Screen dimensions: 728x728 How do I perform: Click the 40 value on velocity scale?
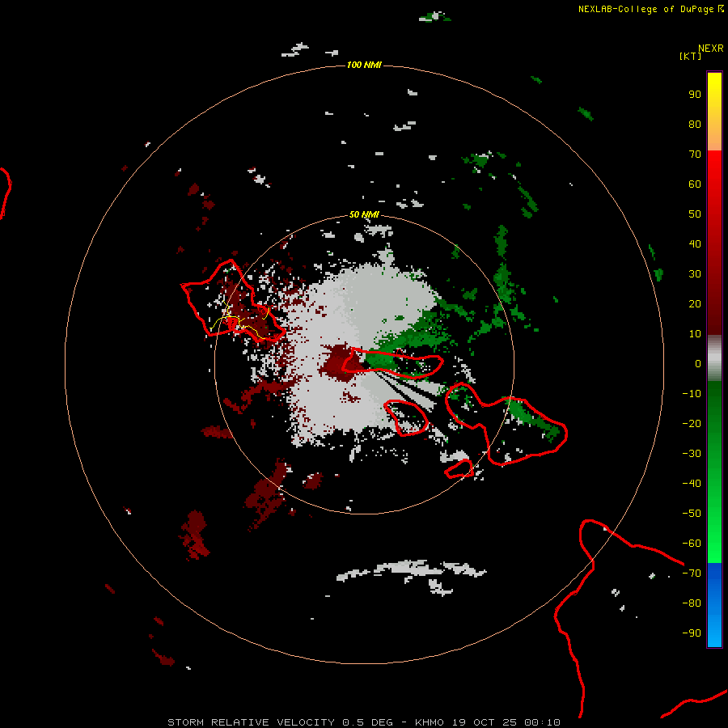click(x=695, y=243)
